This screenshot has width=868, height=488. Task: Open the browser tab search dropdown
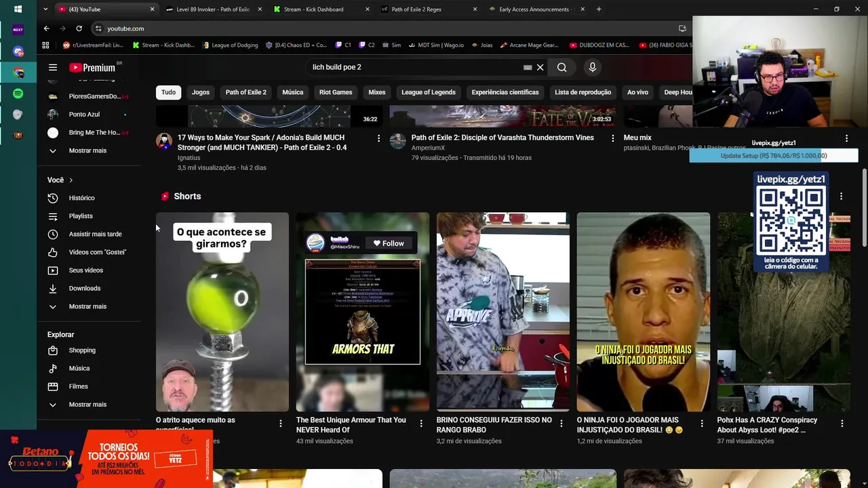pyautogui.click(x=45, y=9)
